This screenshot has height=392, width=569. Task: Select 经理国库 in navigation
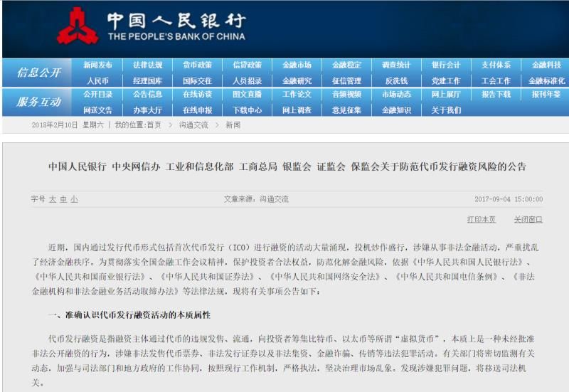(147, 80)
